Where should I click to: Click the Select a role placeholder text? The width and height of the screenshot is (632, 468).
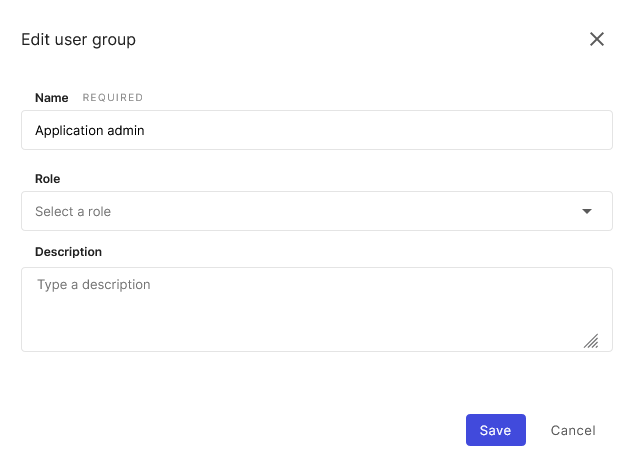coord(73,212)
